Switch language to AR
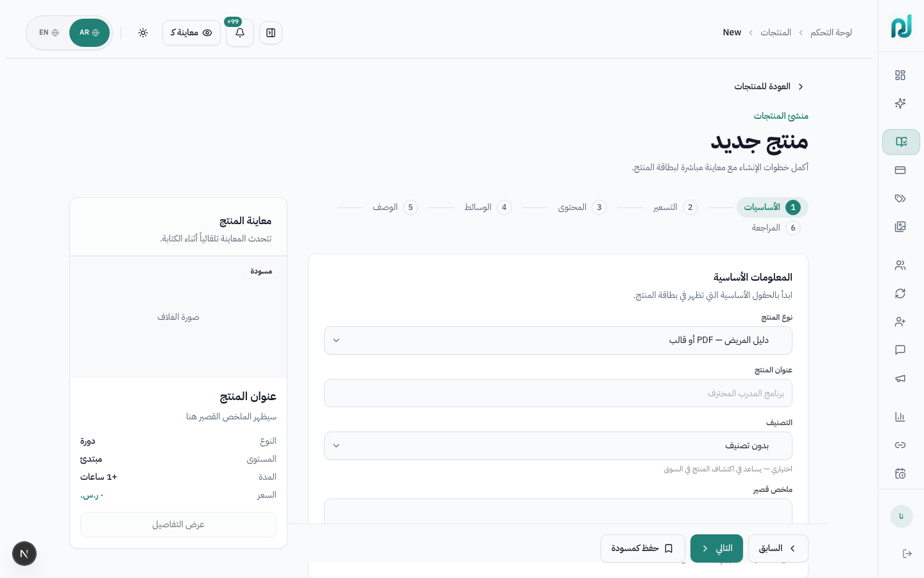This screenshot has width=924, height=578. coord(89,33)
